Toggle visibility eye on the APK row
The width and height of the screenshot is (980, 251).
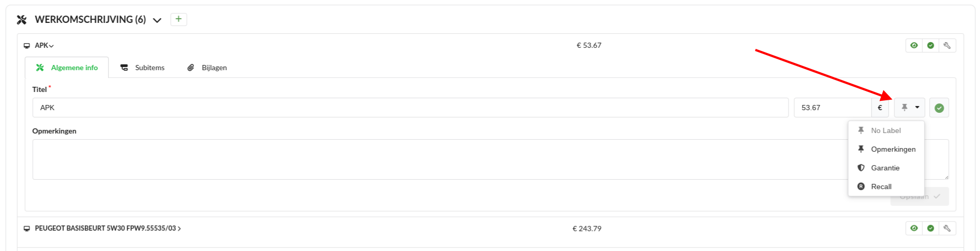[914, 46]
